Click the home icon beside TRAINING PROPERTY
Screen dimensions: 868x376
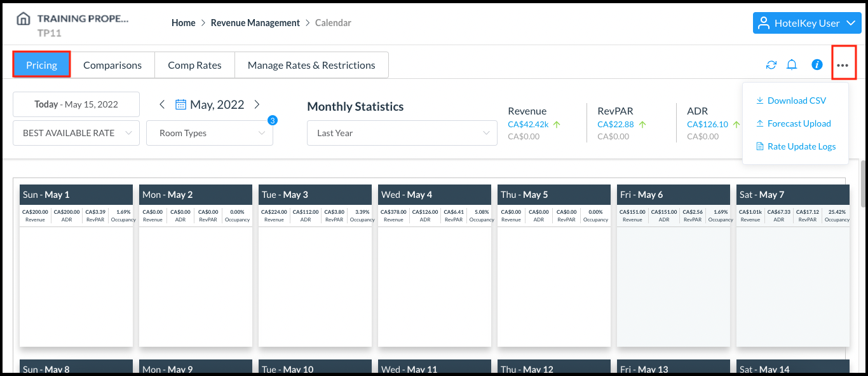click(24, 18)
